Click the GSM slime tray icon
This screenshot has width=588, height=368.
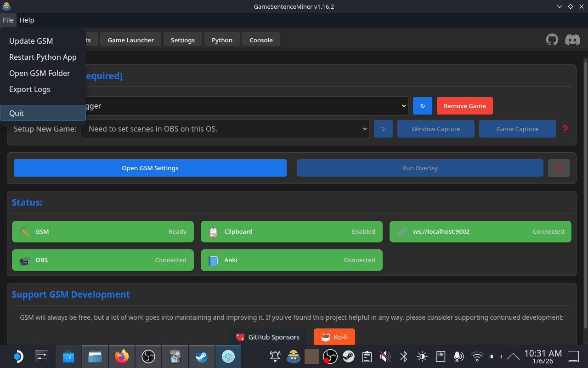click(293, 356)
